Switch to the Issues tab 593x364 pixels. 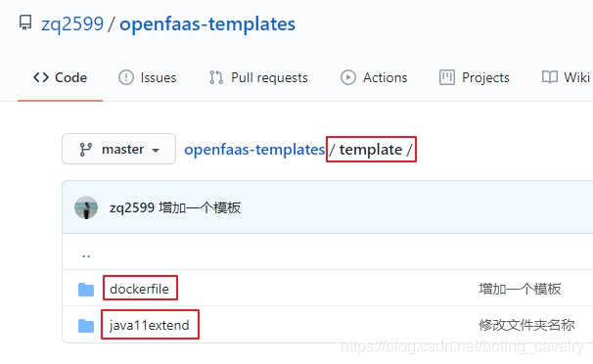[148, 77]
